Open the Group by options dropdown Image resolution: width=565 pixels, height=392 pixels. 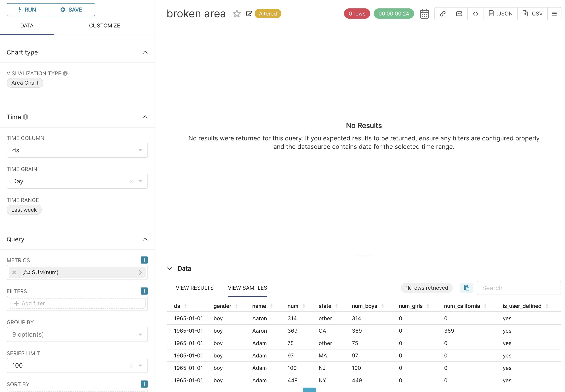pos(77,334)
